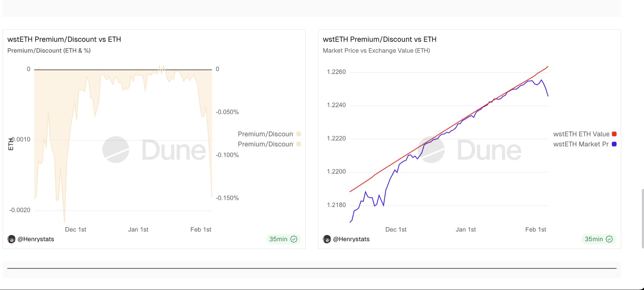Viewport: 644px width, 290px height.
Task: Click Feb 1st axis label on Market Price chart
Action: [x=536, y=230]
